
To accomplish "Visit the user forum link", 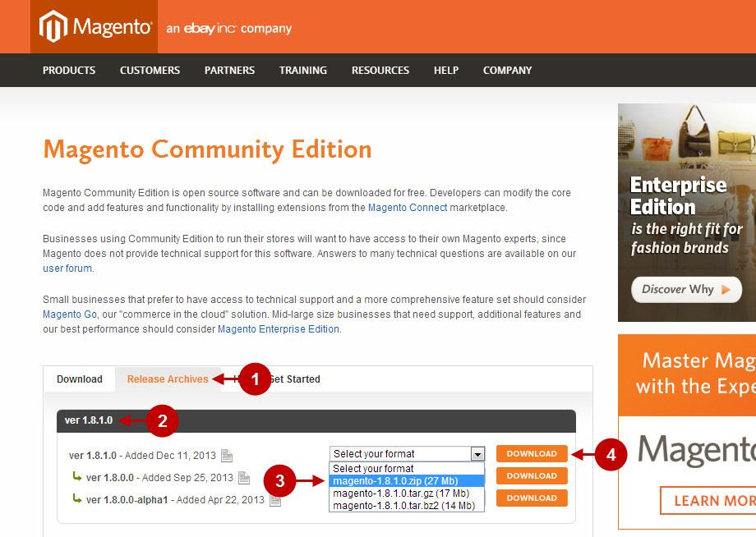I will point(67,268).
